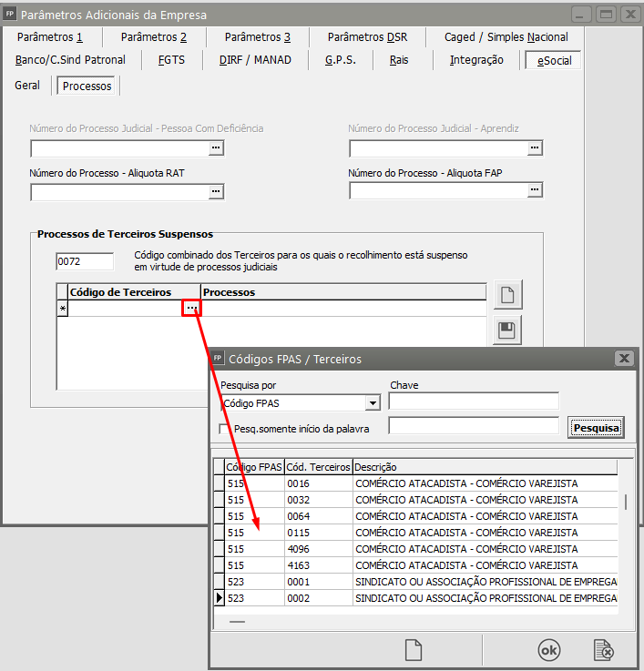Click the save floppy disk icon

pyautogui.click(x=507, y=330)
